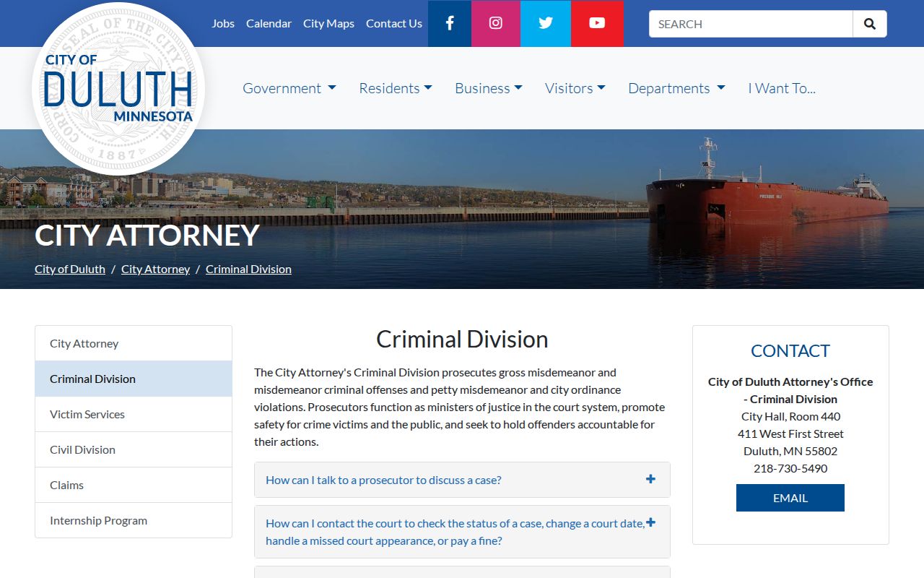The image size is (924, 578).
Task: Open the YouTube social icon
Action: click(597, 23)
